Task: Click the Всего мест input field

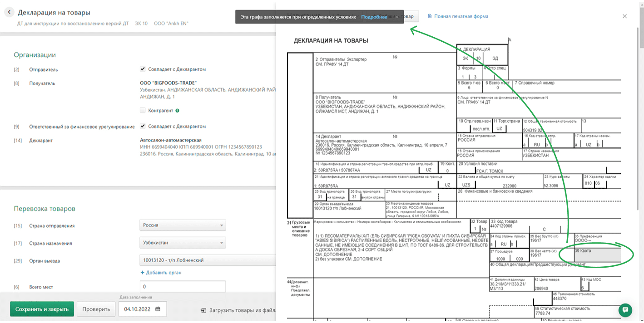Action: [182, 287]
